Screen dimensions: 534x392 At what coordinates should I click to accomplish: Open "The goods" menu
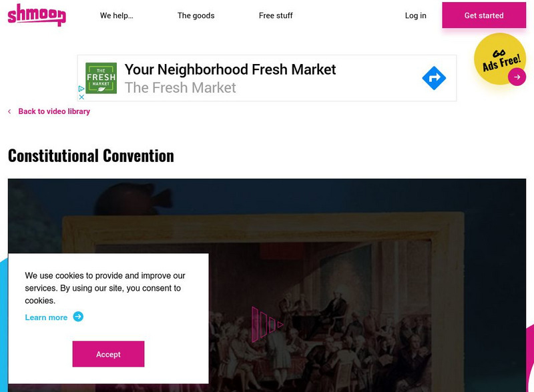coord(196,15)
